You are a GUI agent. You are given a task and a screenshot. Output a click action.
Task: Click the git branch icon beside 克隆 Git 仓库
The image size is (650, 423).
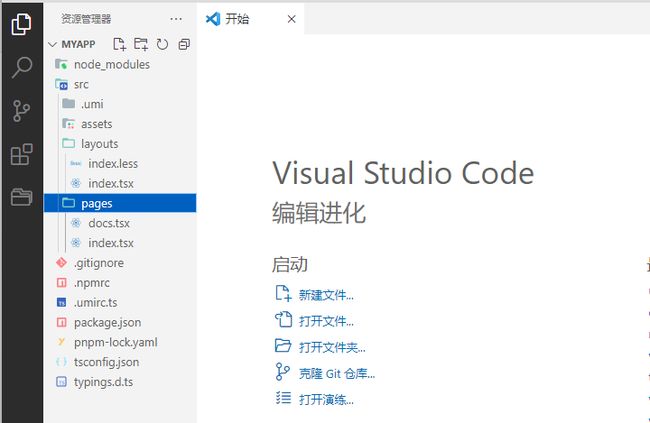pyautogui.click(x=282, y=372)
